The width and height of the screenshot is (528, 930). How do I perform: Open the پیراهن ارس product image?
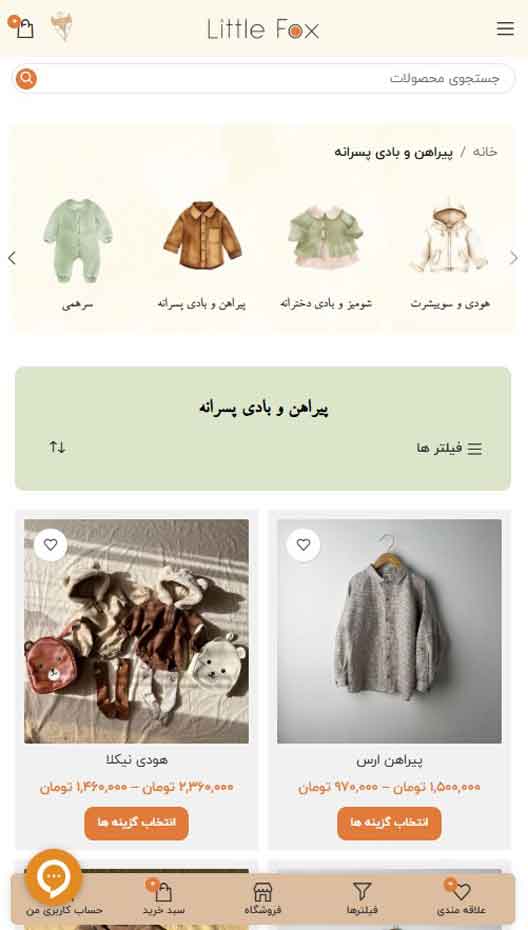tap(389, 631)
